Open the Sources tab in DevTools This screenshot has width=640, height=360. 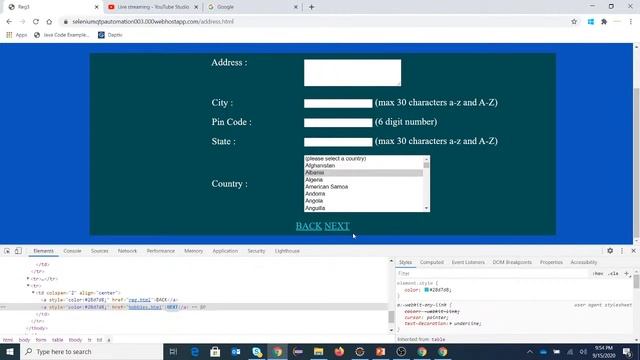coord(100,251)
